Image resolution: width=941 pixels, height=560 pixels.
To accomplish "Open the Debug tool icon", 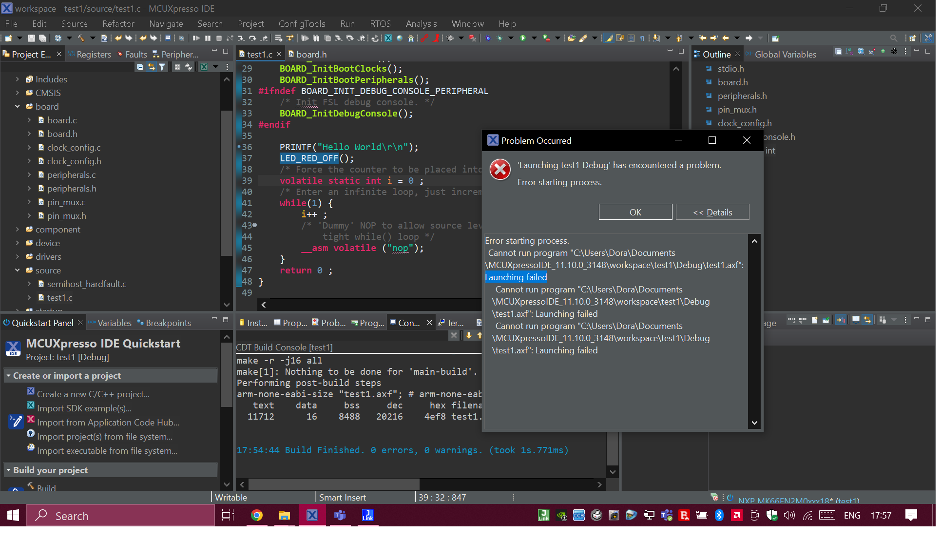I will click(488, 38).
